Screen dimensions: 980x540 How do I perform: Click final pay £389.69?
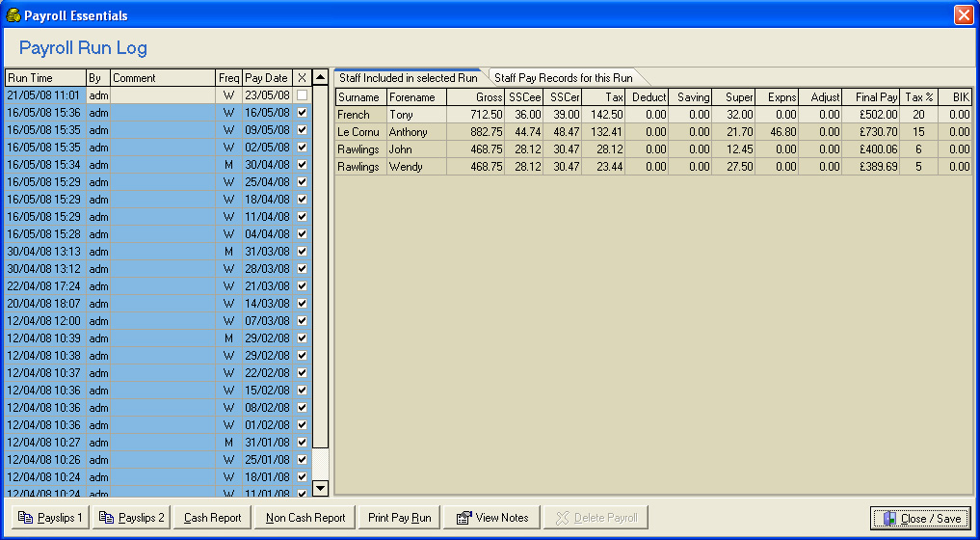[x=870, y=167]
